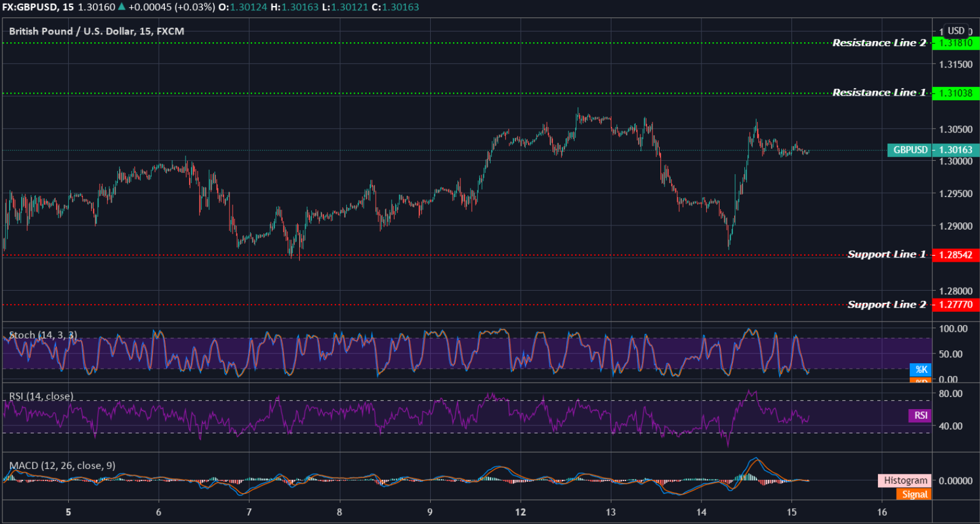980x524 pixels.
Task: Click the British Pound / U.S. Dollar chart title
Action: pyautogui.click(x=97, y=31)
